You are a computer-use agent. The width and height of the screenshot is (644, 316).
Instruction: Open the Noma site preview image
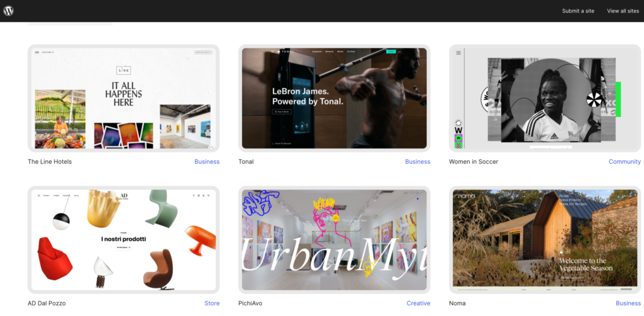click(x=545, y=240)
